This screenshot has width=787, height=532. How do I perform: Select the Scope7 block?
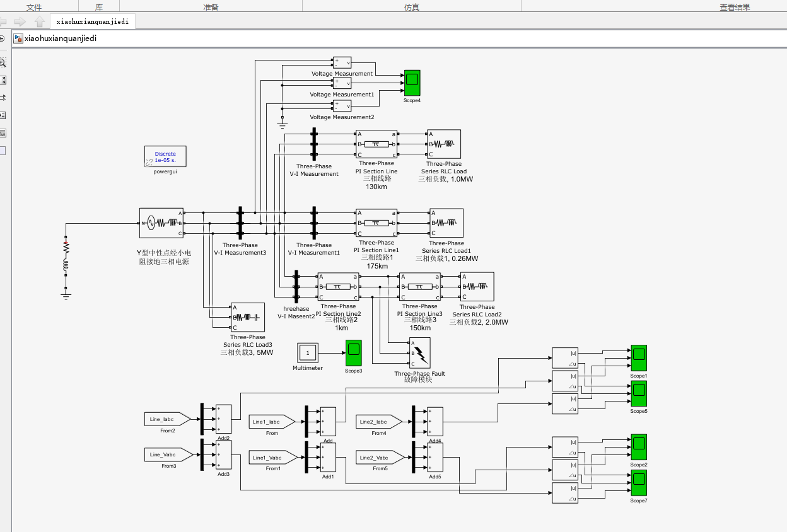tap(639, 483)
